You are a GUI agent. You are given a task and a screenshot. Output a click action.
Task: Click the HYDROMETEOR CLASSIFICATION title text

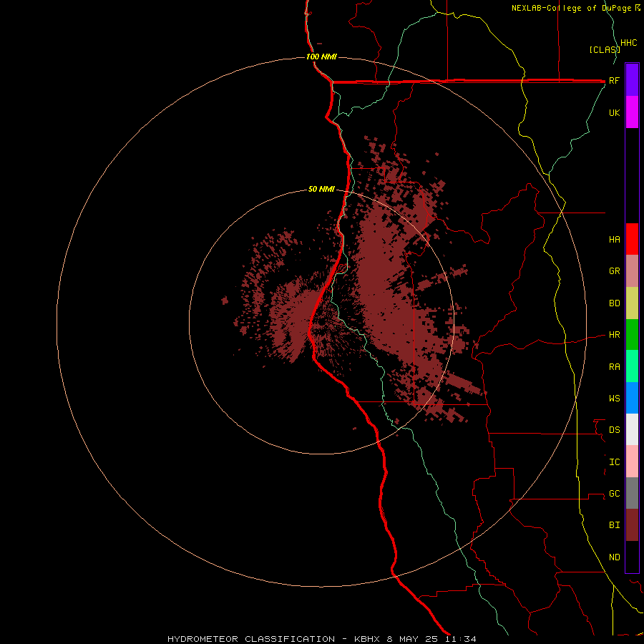[x=251, y=639]
